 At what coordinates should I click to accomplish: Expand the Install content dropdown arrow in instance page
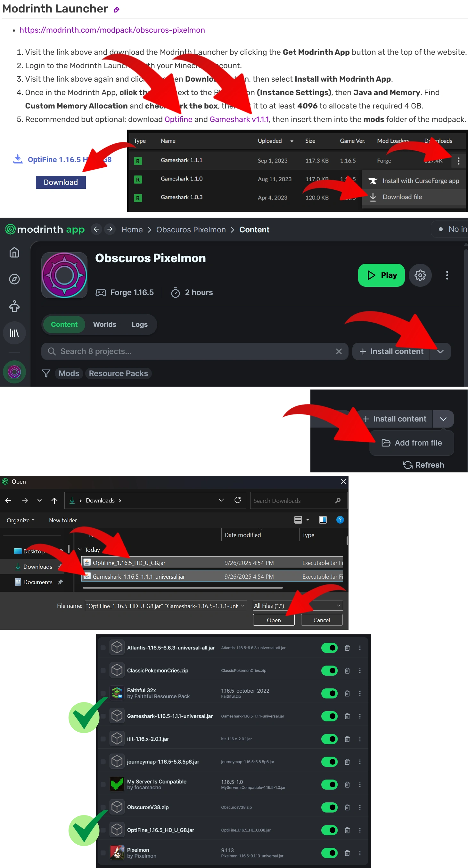click(x=440, y=351)
